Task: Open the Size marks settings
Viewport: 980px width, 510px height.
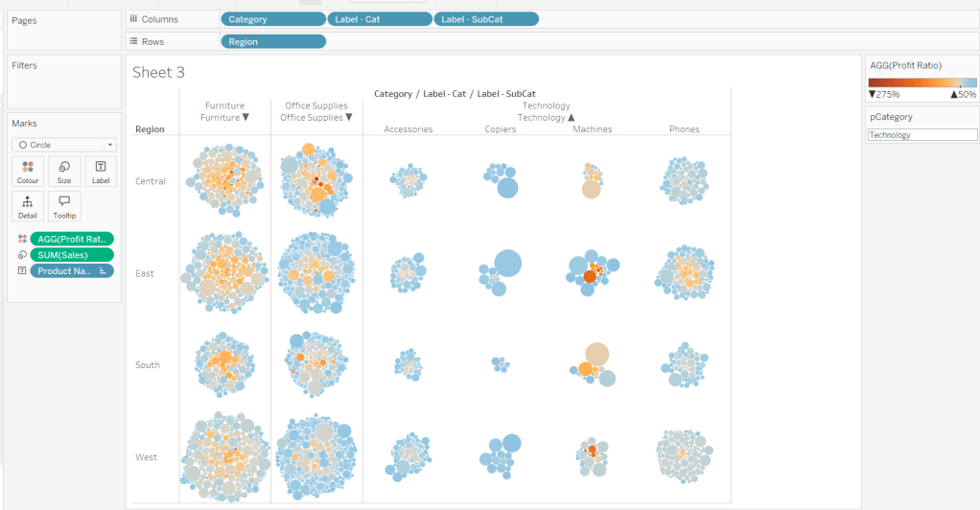Action: pyautogui.click(x=64, y=172)
